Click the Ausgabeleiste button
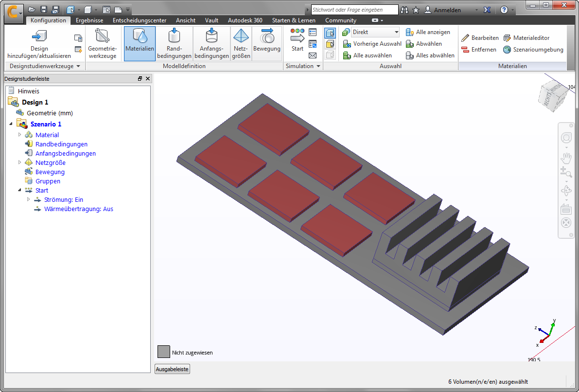The image size is (579, 392). coord(172,369)
